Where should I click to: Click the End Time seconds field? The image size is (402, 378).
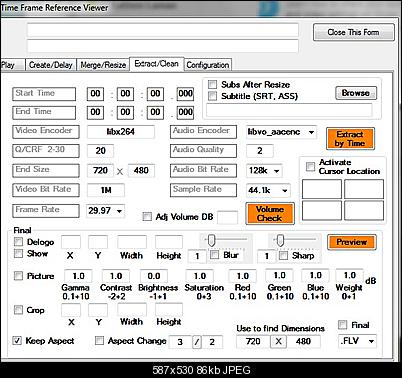coord(155,112)
